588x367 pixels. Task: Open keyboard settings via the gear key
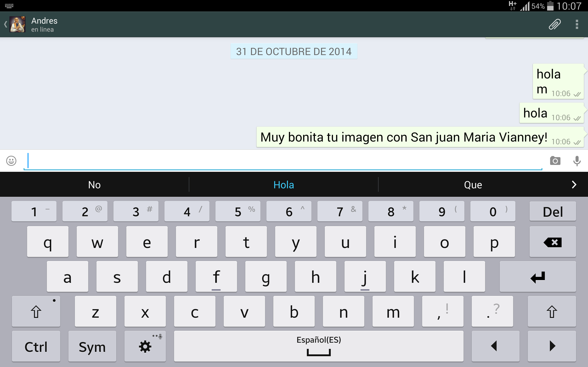click(145, 346)
